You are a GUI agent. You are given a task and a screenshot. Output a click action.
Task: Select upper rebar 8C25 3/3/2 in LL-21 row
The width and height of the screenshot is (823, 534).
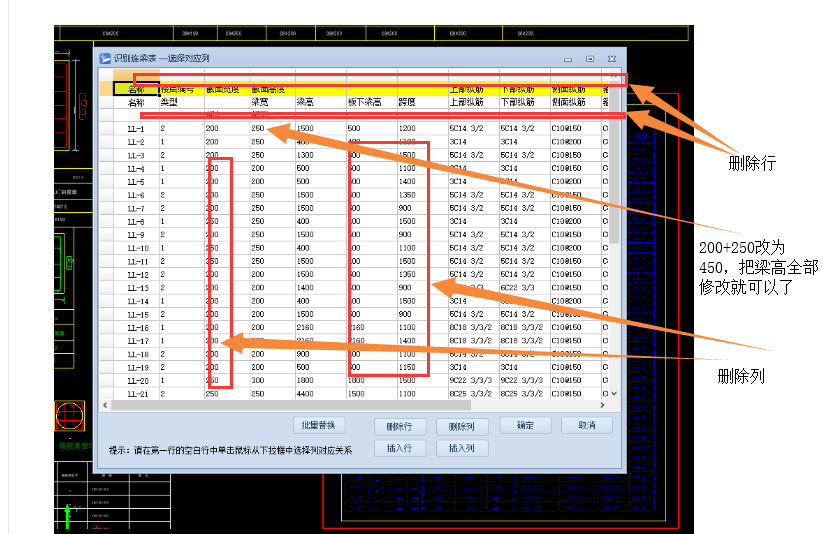coord(474,394)
